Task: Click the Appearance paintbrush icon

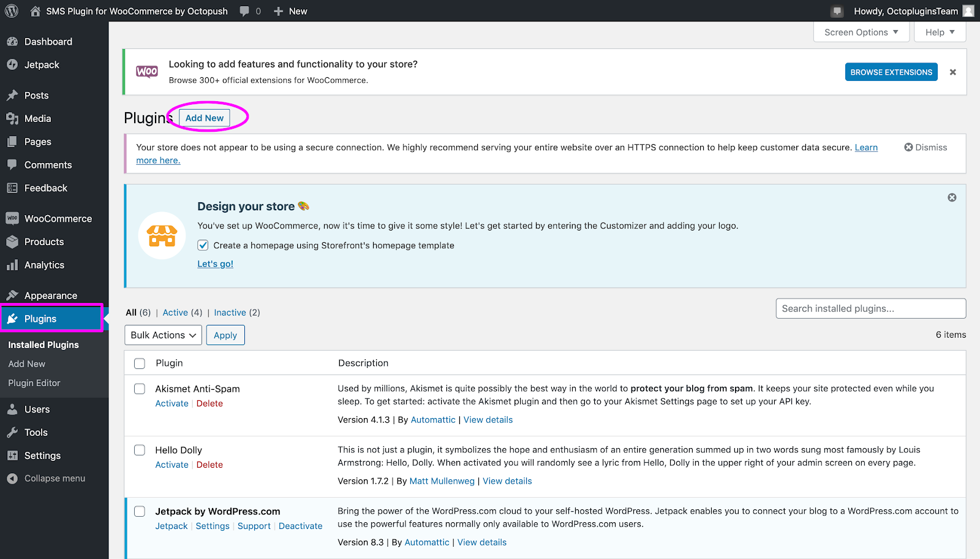Action: 12,295
